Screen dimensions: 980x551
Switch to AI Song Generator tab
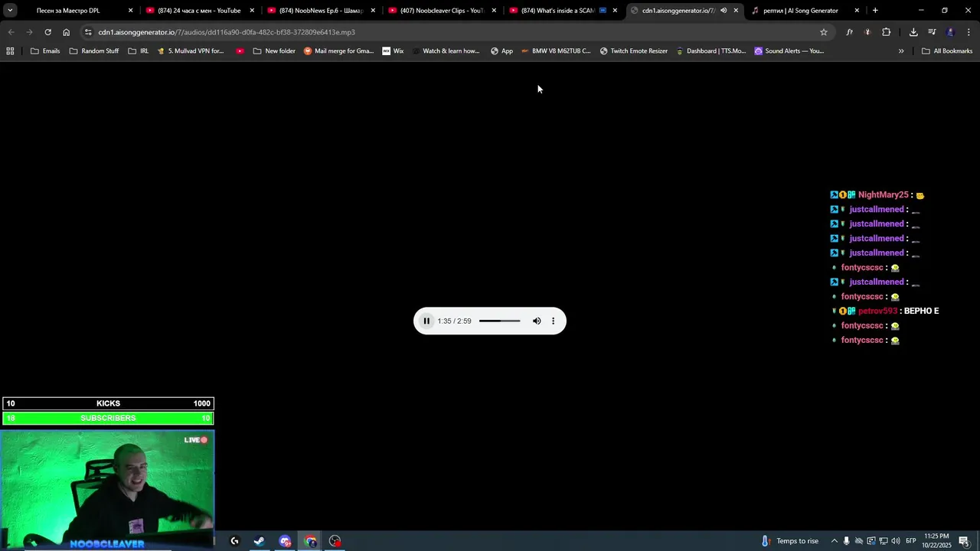(x=805, y=11)
